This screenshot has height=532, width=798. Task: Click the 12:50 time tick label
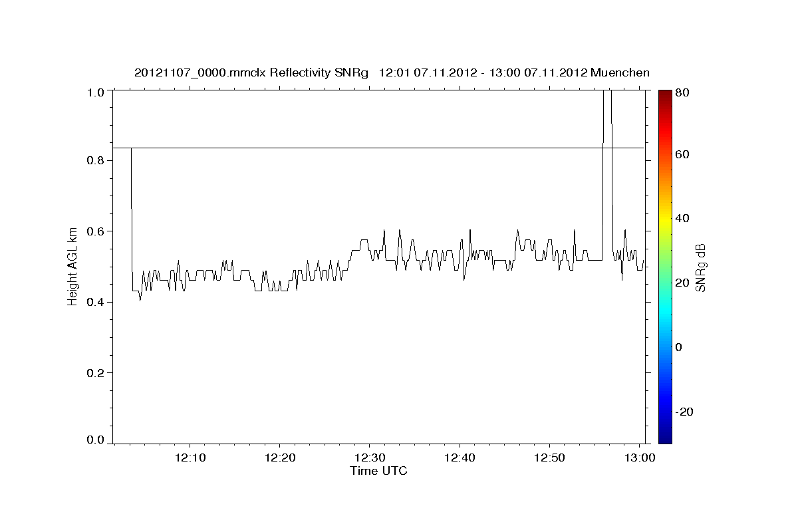pos(549,458)
